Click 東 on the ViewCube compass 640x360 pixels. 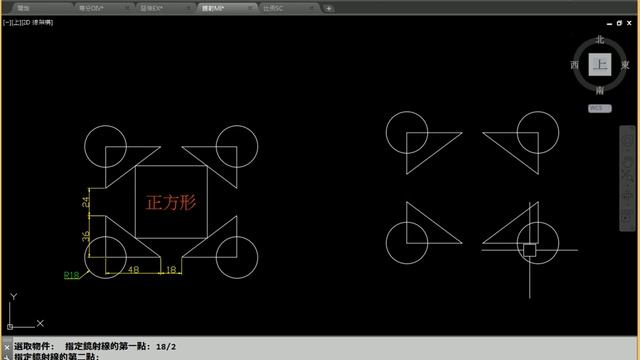click(x=625, y=65)
